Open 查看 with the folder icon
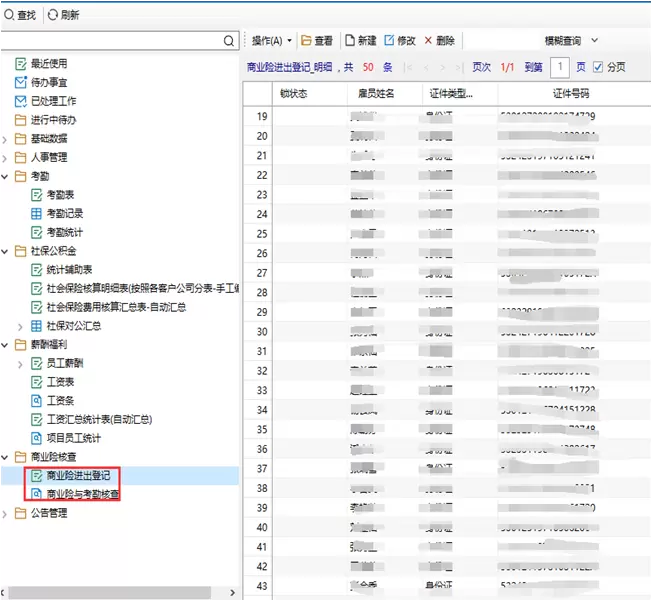This screenshot has width=652, height=601. coord(307,41)
